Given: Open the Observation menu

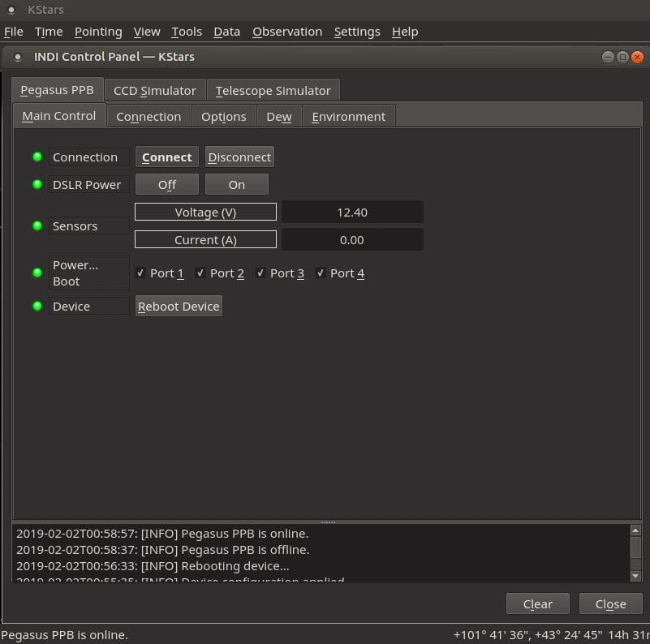Looking at the screenshot, I should click(x=287, y=32).
